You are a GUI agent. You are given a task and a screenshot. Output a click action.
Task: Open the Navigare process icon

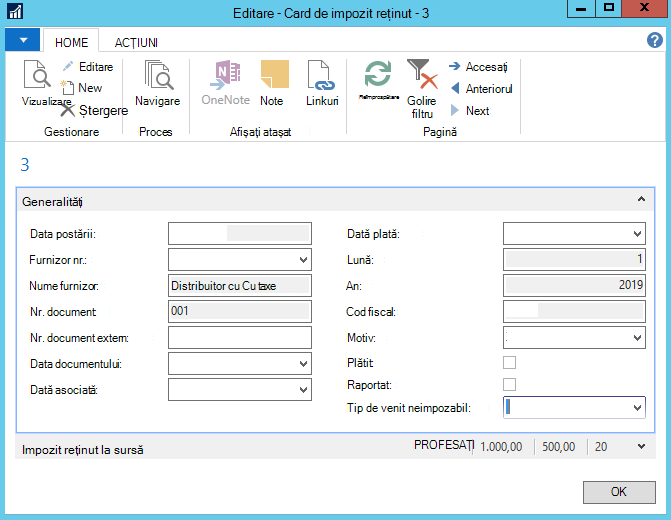coord(159,75)
